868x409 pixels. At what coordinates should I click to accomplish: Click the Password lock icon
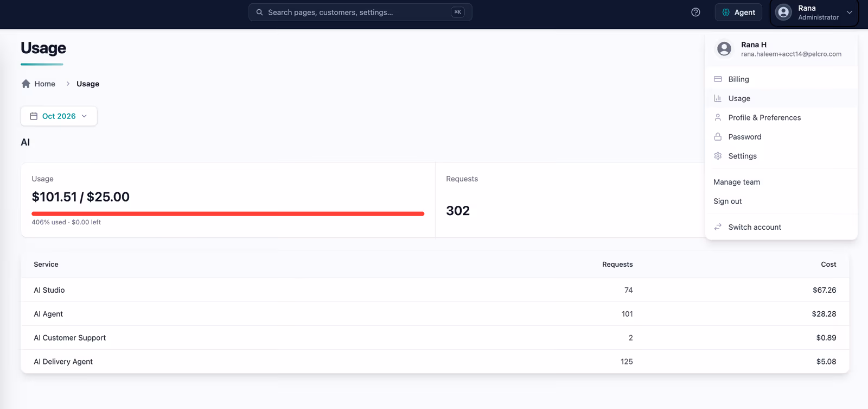coord(718,137)
